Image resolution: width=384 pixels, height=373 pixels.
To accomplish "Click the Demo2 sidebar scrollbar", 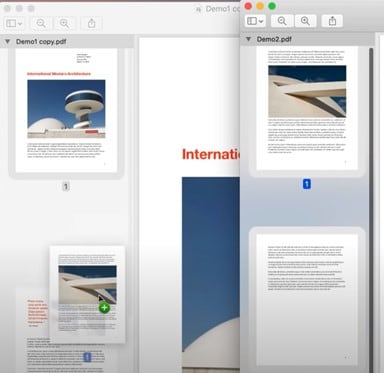I will pos(371,210).
